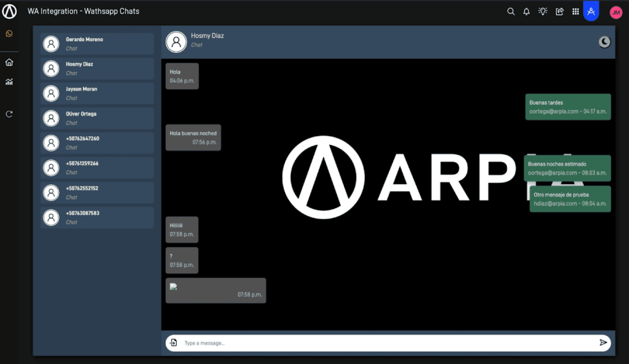629x364 pixels.
Task: Click the lightbulb ideas icon
Action: click(543, 12)
